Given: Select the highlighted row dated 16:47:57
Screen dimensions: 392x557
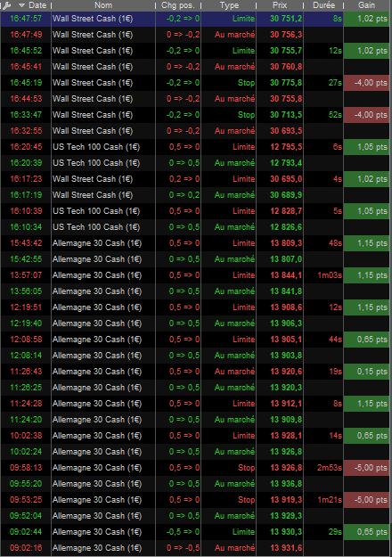Looking at the screenshot, I should point(195,19).
